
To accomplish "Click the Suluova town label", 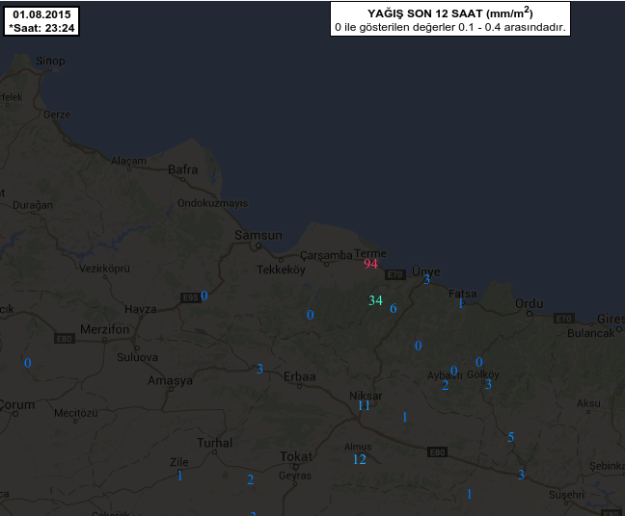I will click(x=137, y=357).
